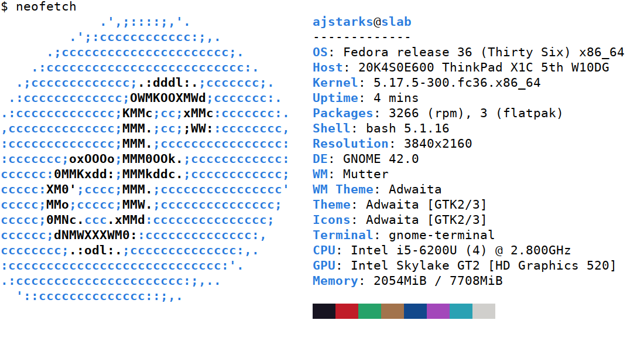This screenshot has height=337, width=644.
Task: Click 'Intel i5-6200U (4) @ 2.800GHz'
Action: [461, 250]
